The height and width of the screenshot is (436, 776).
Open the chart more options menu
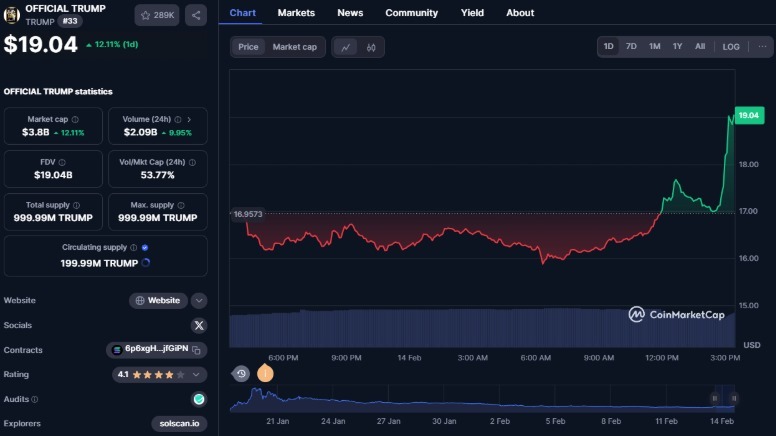click(762, 47)
